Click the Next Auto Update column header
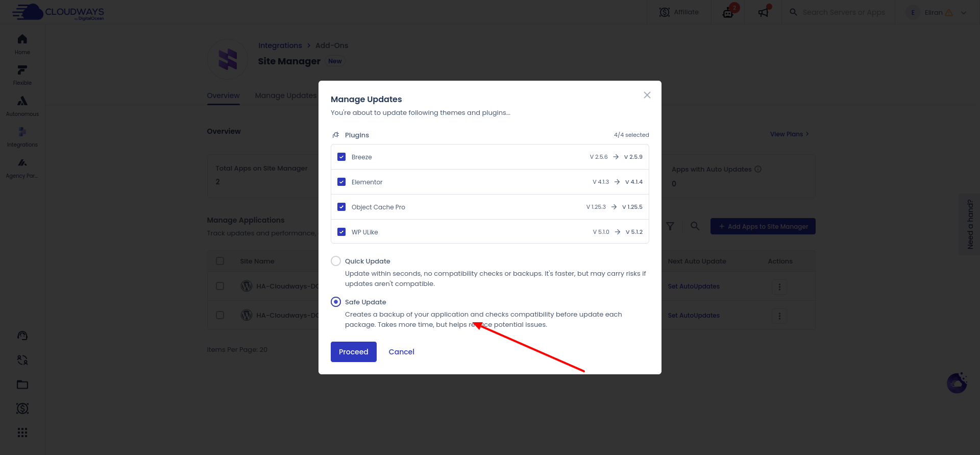 pyautogui.click(x=697, y=261)
